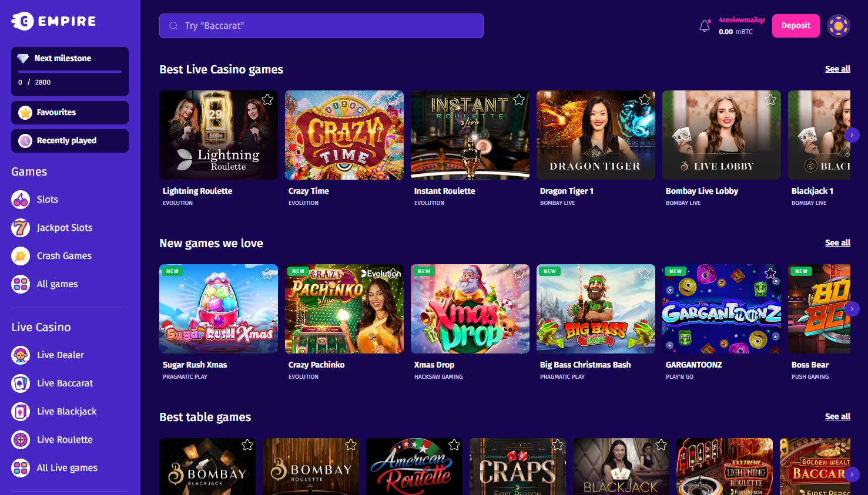The height and width of the screenshot is (495, 868).
Task: Favourite GARGANTOONZ with its star
Action: 770,274
